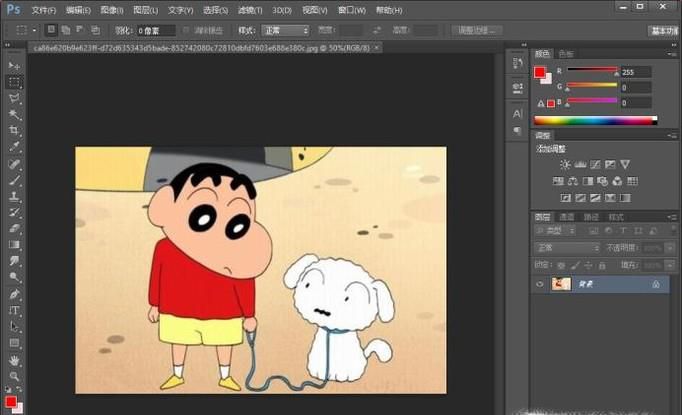Screen dimensions: 682x415
Task: Toggle the 消除锯齿 checkbox
Action: click(x=186, y=30)
